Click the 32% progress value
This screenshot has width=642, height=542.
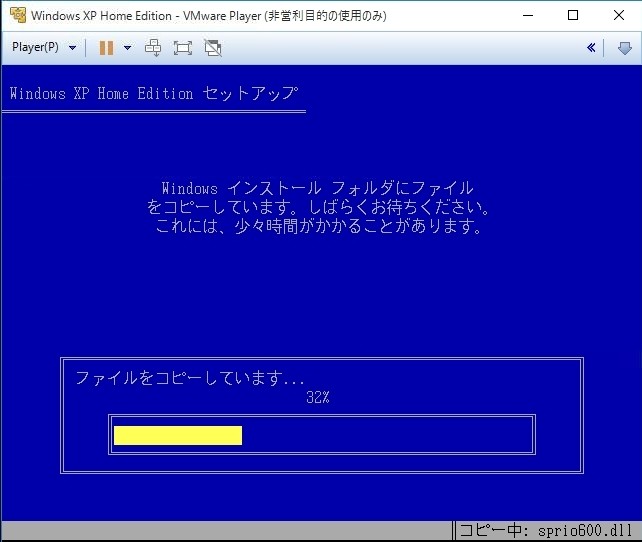[318, 397]
